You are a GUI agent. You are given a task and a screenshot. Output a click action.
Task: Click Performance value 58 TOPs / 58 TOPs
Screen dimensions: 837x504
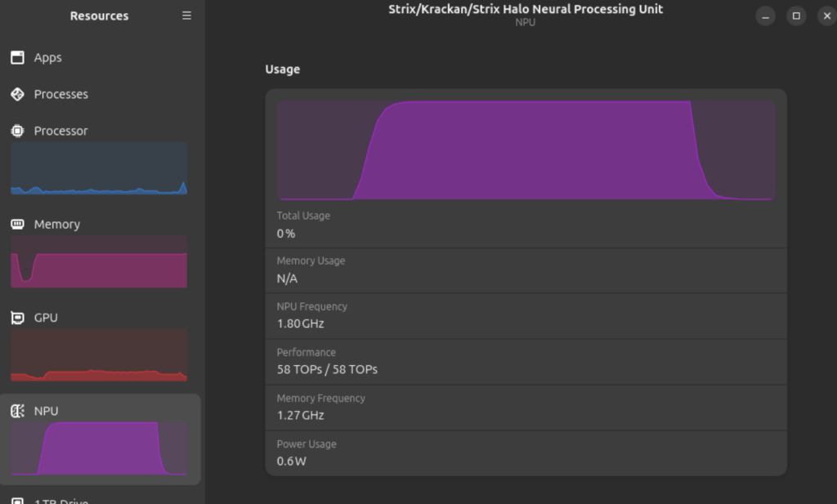327,369
